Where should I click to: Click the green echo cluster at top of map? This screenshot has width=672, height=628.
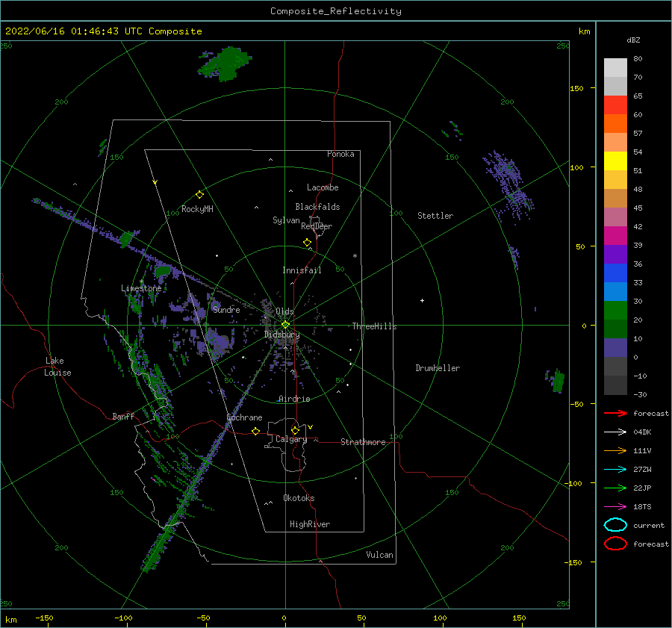(x=225, y=64)
